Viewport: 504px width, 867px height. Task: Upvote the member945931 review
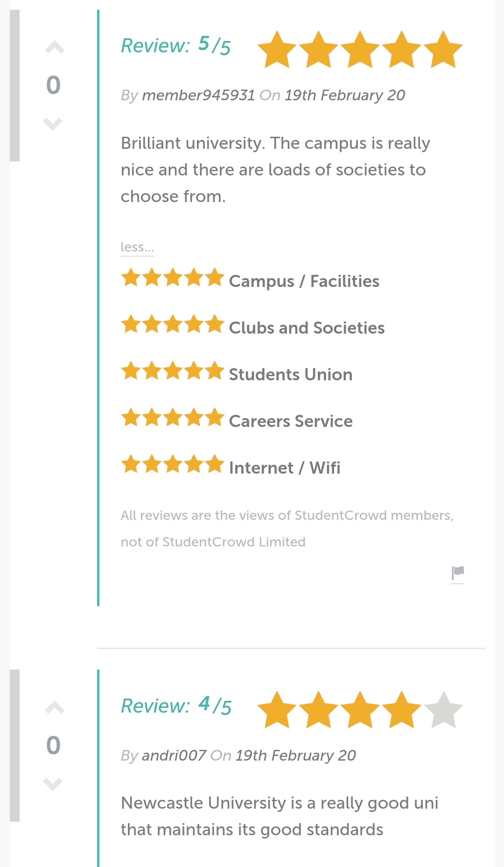pyautogui.click(x=54, y=48)
